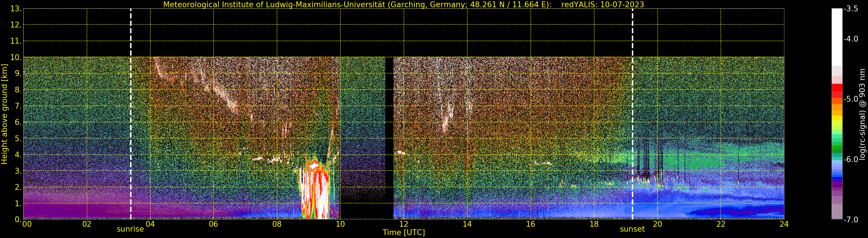
Task: Click the time axis tick '14'
Action: tap(467, 224)
